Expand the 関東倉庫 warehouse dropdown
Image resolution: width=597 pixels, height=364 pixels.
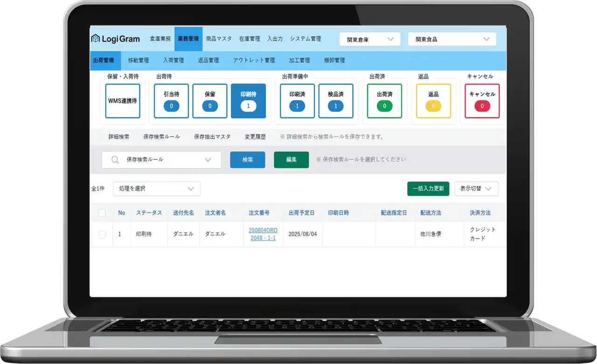tap(370, 40)
